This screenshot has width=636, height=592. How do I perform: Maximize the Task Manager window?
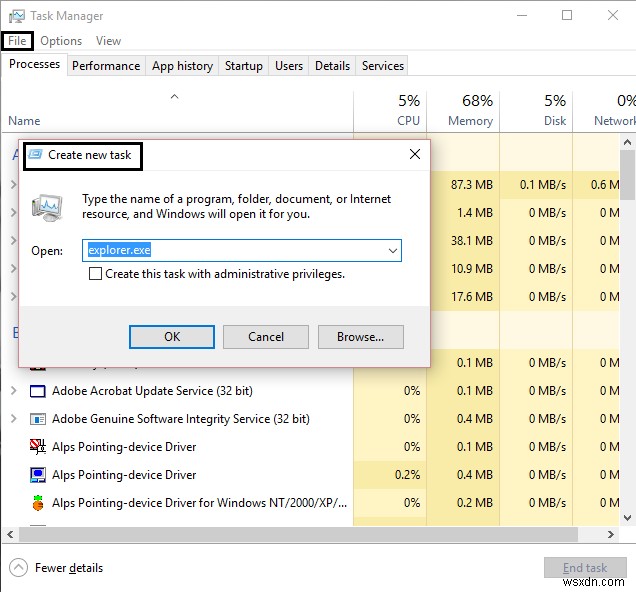click(567, 15)
